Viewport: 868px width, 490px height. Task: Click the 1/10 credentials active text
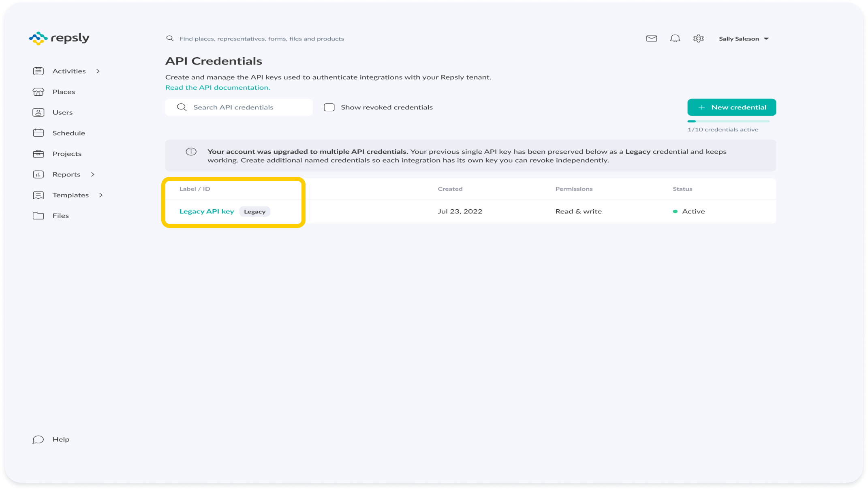723,129
